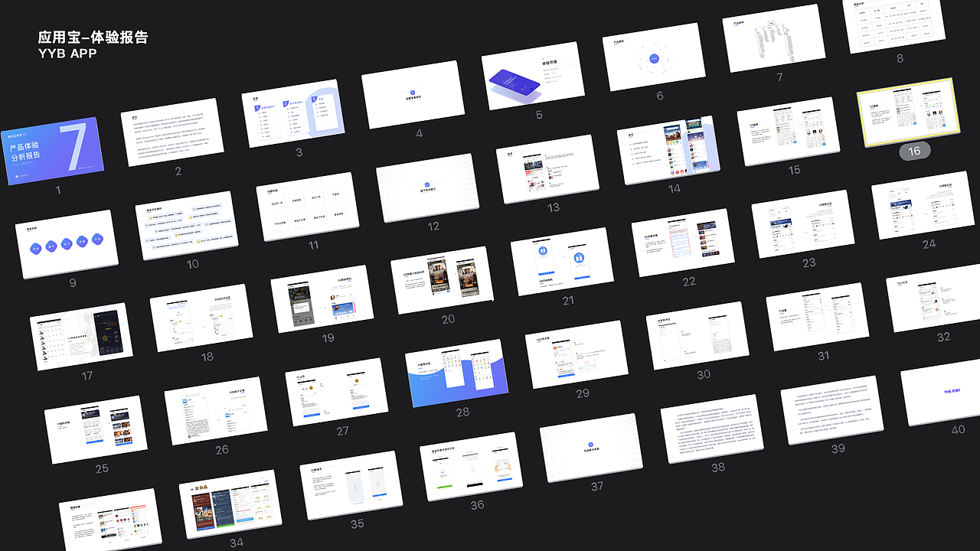
Task: Choose slide 30 thumbnail
Action: [x=698, y=337]
